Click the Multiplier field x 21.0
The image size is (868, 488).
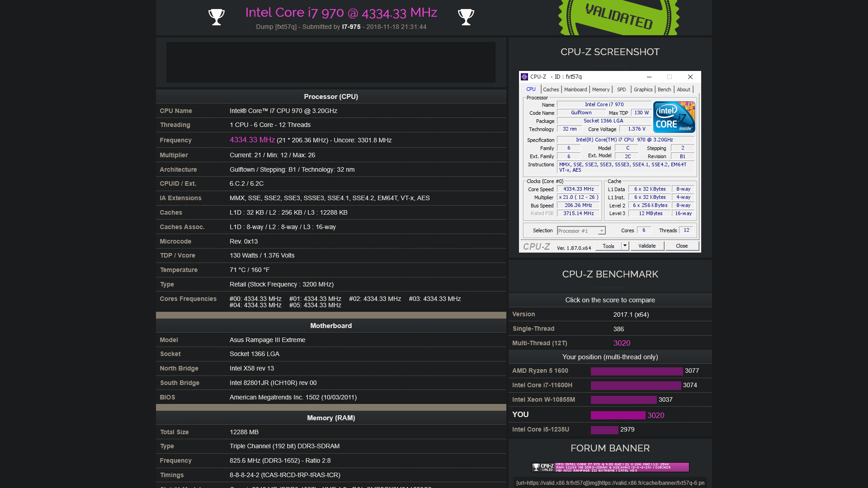pyautogui.click(x=578, y=197)
